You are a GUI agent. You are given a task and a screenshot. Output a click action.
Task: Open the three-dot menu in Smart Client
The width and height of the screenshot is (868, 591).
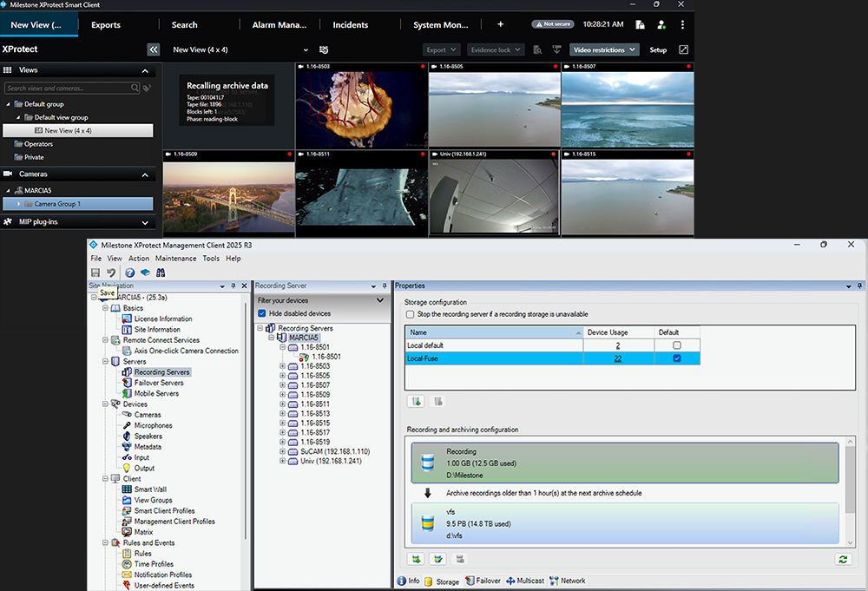(682, 25)
